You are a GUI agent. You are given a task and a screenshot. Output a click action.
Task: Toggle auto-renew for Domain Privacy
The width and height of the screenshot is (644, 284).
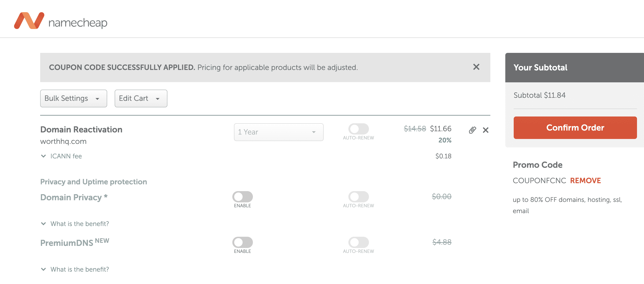358,197
